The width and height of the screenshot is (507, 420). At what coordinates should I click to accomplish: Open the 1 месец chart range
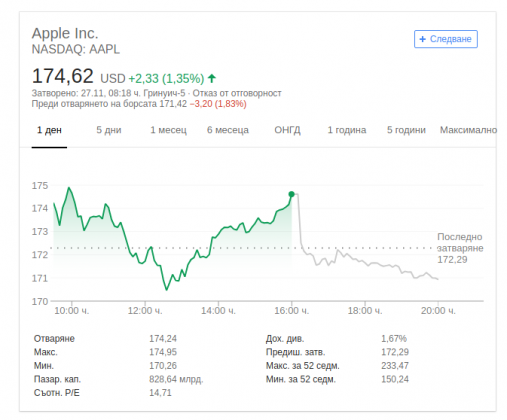coord(168,130)
